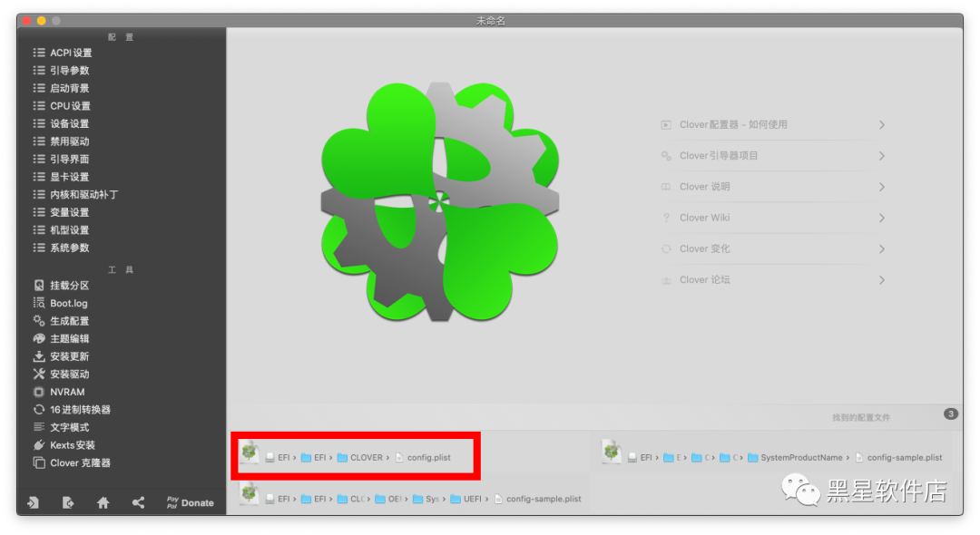
Task: Click the 挂载分区 disk icon
Action: click(x=39, y=286)
